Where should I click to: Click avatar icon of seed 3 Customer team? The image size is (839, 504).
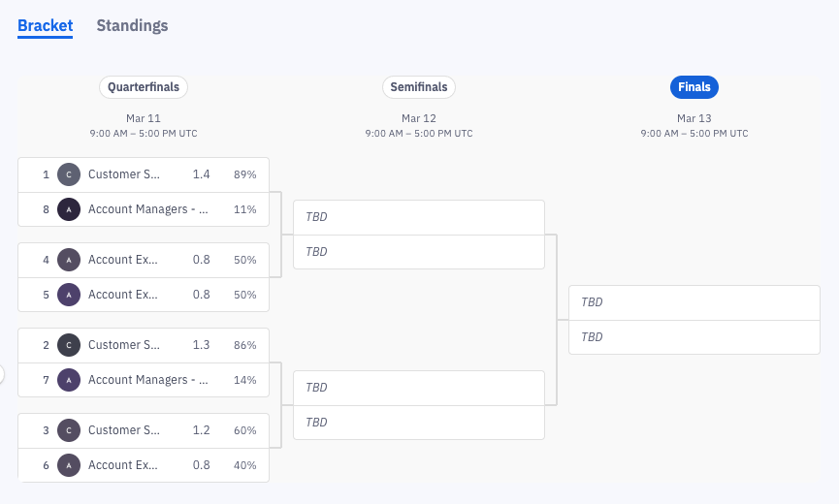(68, 430)
